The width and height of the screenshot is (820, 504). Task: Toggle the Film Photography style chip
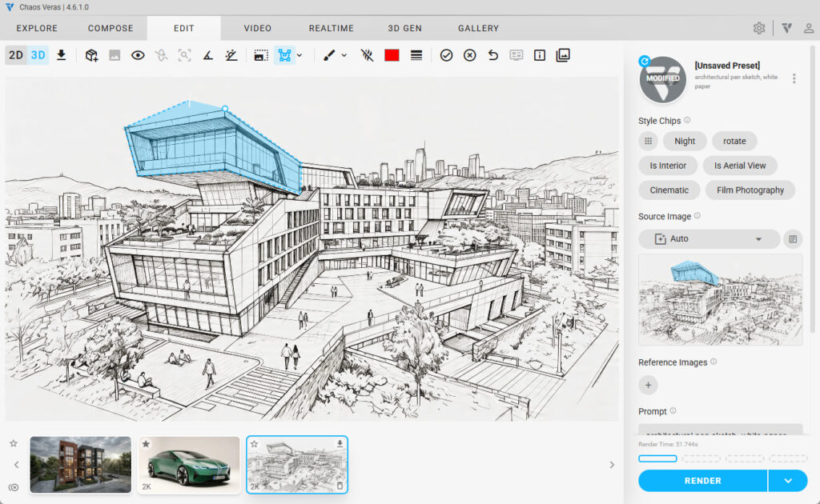pyautogui.click(x=750, y=190)
